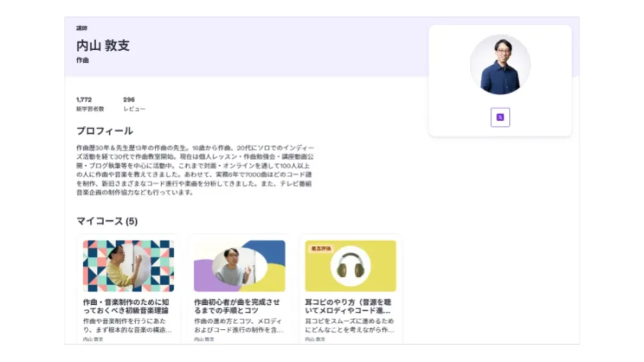
Task: Open the 初級音楽理論 course card thumbnail
Action: click(x=128, y=265)
